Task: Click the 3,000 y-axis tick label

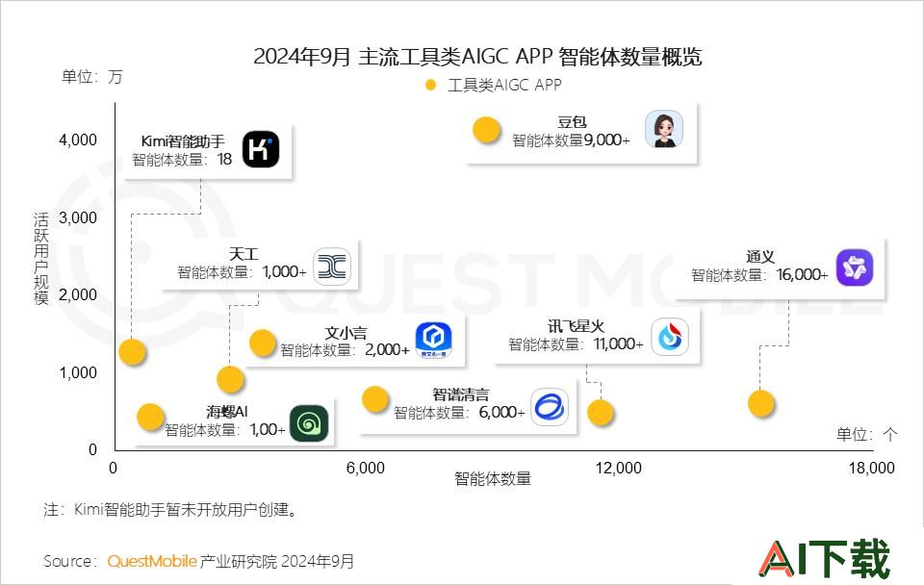Action: [78, 218]
